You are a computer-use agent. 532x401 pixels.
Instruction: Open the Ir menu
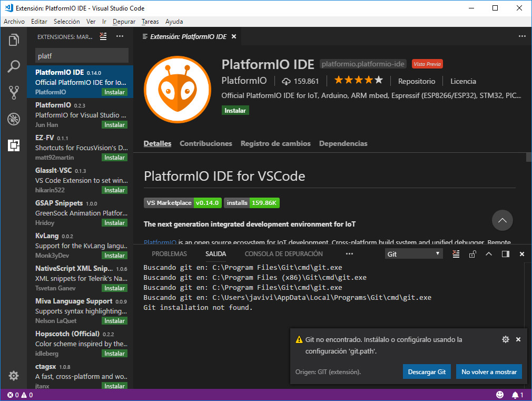104,22
